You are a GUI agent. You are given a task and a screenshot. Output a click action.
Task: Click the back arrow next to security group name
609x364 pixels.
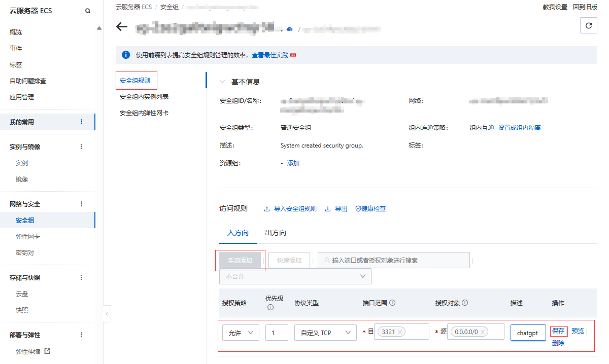[x=122, y=27]
